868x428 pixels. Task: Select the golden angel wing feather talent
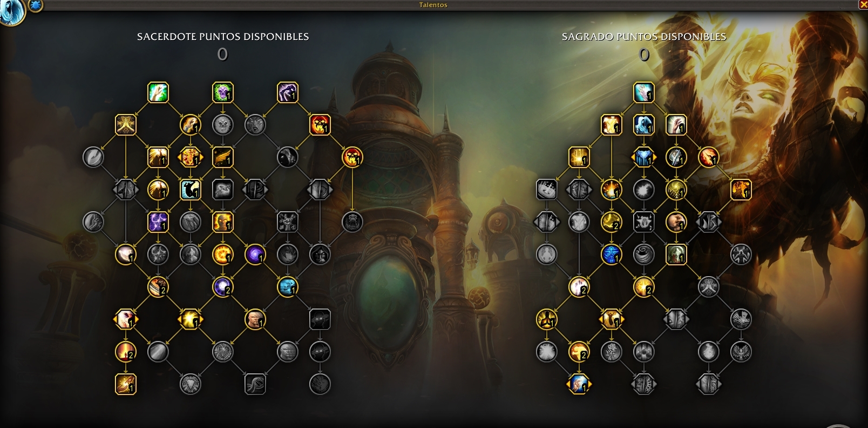(223, 157)
